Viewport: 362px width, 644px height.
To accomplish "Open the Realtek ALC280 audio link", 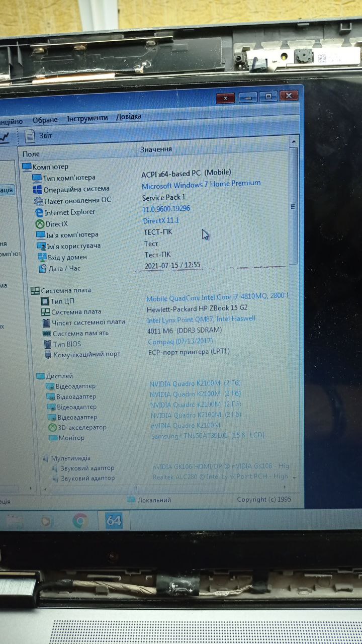I will pos(221,476).
